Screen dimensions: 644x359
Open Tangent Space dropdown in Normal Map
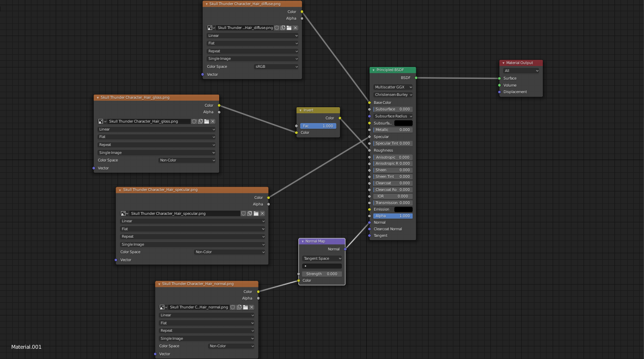322,258
